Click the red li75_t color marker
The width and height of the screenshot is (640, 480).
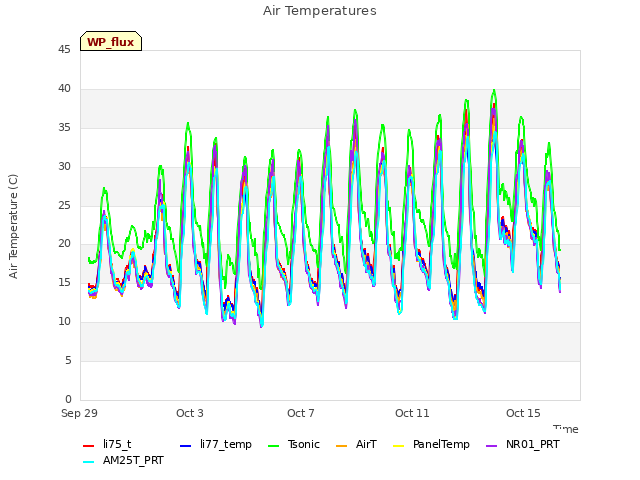[x=89, y=446]
